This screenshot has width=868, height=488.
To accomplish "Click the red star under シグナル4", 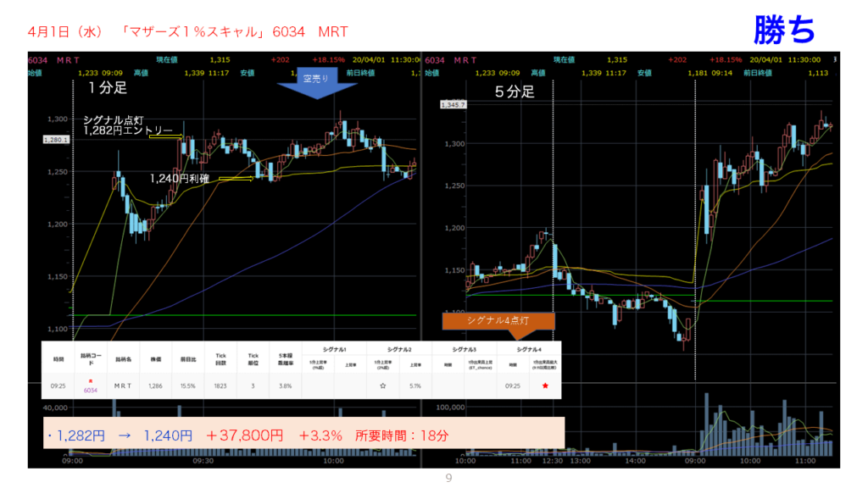I will 545,385.
